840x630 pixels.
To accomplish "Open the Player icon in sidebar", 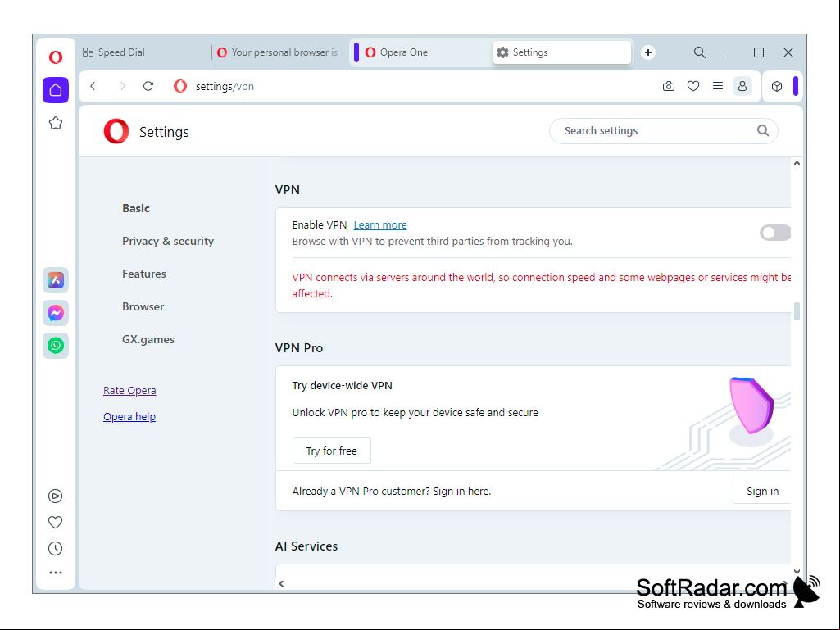I will click(55, 496).
